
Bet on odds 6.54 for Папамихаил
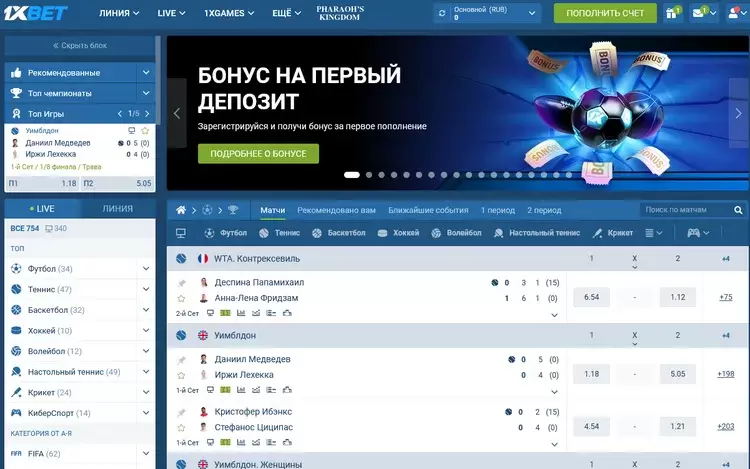click(592, 297)
